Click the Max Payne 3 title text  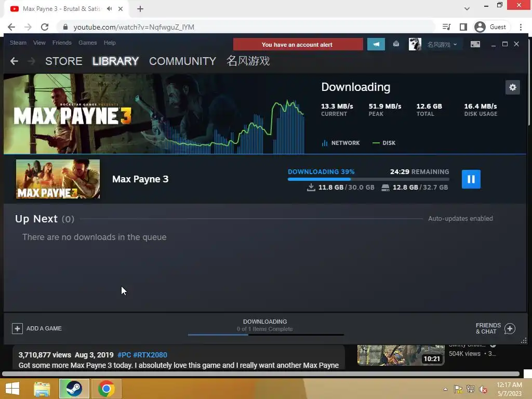pos(140,179)
